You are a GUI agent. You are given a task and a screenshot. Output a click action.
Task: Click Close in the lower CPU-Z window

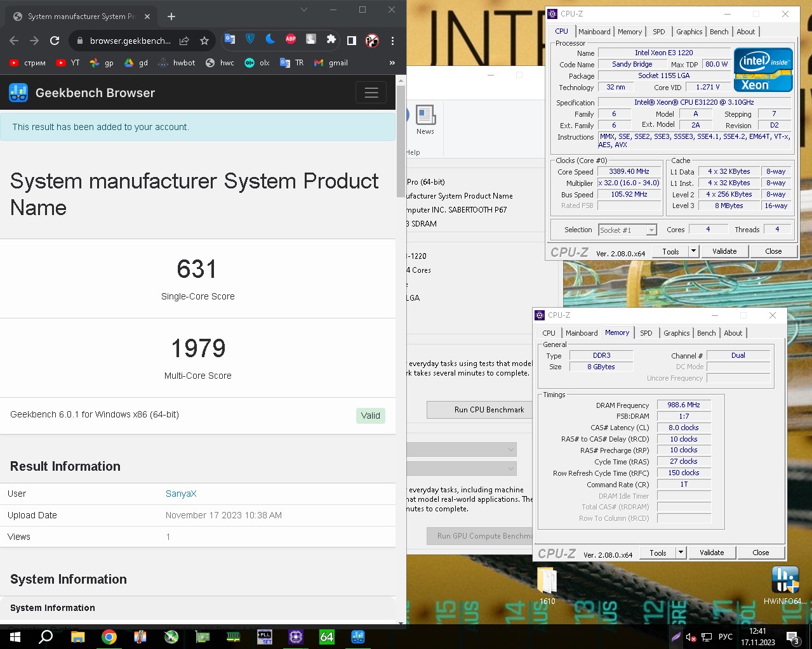[761, 553]
